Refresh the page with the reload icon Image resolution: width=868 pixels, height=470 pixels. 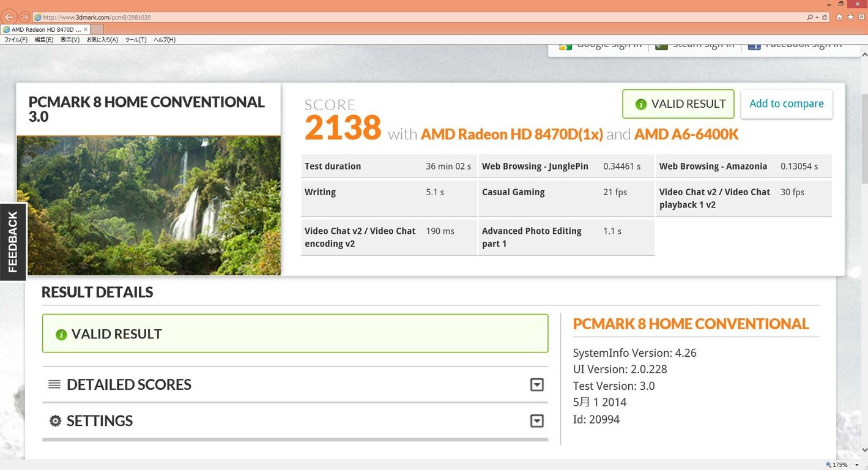point(825,17)
